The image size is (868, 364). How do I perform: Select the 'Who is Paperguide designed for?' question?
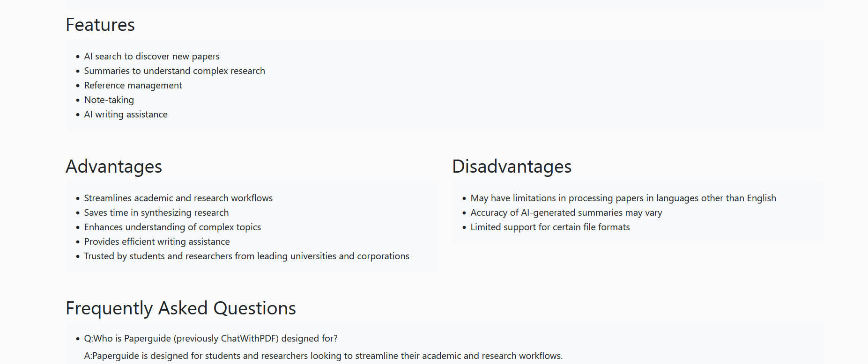pos(211,338)
